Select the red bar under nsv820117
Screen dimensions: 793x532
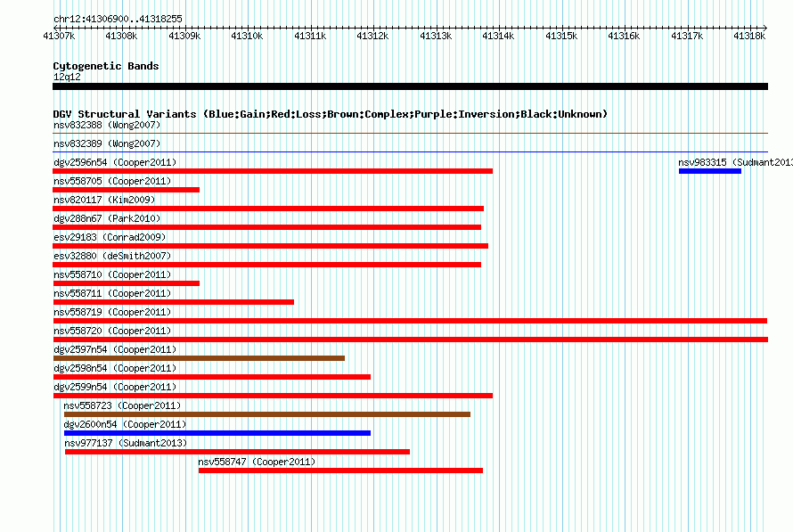point(268,209)
